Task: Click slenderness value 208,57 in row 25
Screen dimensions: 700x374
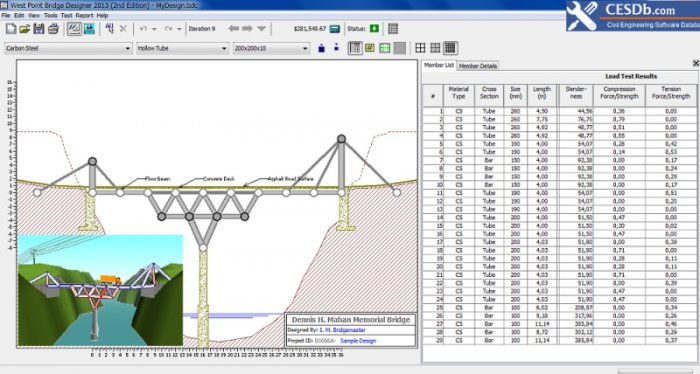Action: tap(583, 308)
